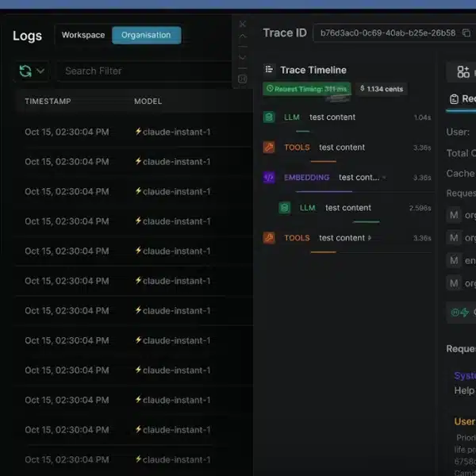The width and height of the screenshot is (476, 476).
Task: Click the add-widget grid icon at right
Action: click(x=463, y=72)
